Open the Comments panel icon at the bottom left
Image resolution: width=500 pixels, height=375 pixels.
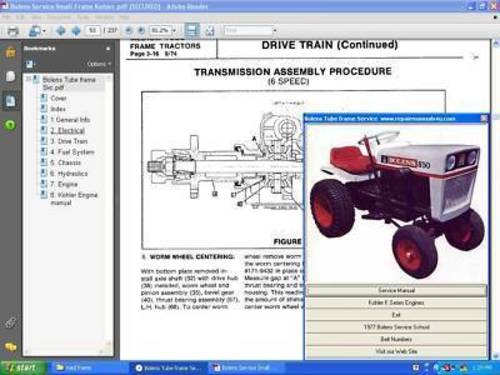pyautogui.click(x=10, y=347)
